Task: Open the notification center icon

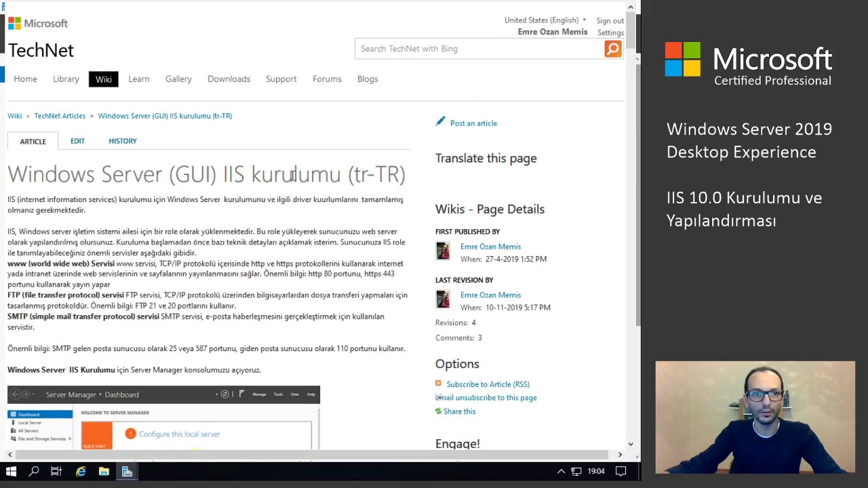Action: pos(620,471)
